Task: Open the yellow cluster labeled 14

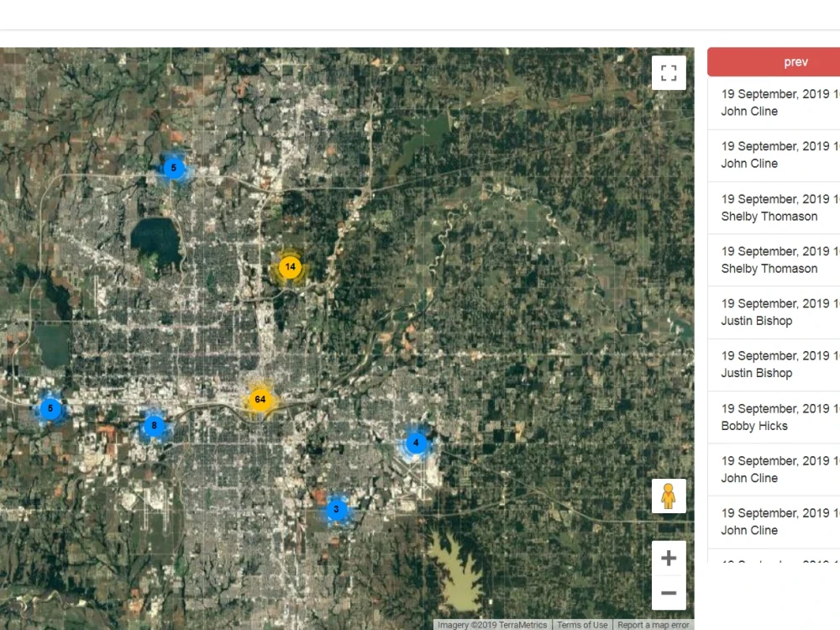Action: point(290,266)
